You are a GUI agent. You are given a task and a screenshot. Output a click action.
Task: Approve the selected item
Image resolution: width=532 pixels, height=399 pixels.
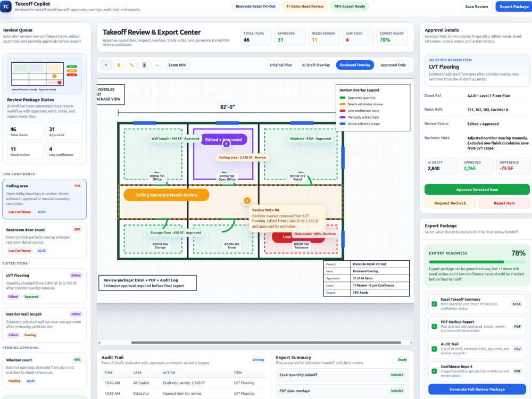(477, 189)
